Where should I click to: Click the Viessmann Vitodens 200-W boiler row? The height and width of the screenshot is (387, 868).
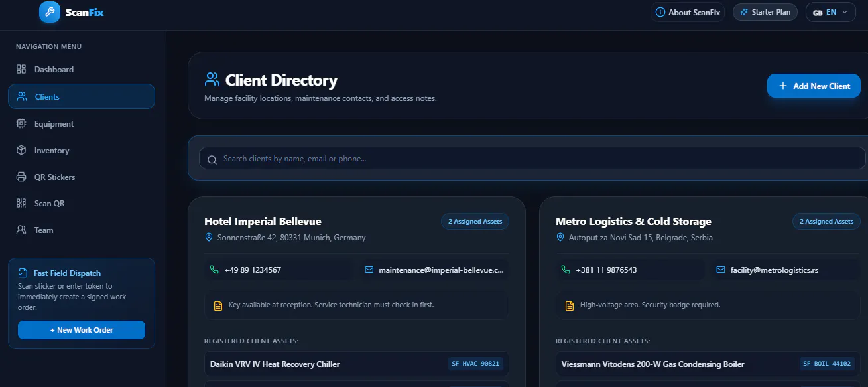708,364
